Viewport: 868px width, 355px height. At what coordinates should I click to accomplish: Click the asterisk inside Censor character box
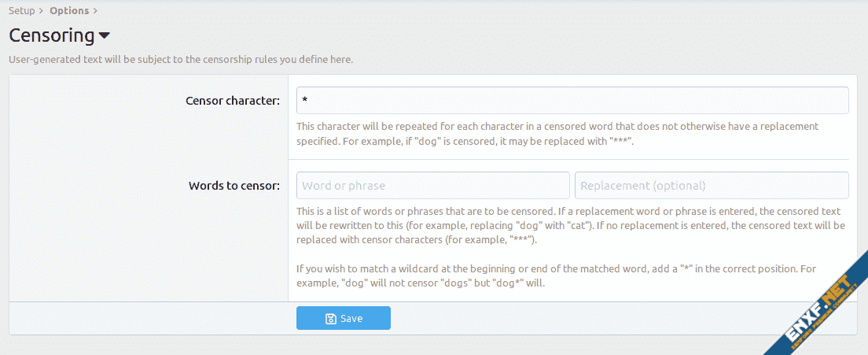[x=304, y=101]
